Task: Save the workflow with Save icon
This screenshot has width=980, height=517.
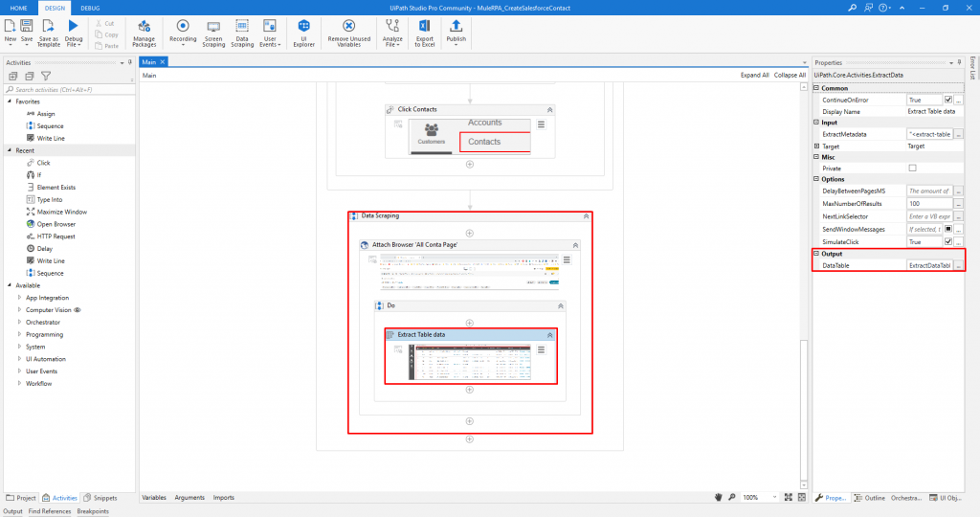Action: pos(26,26)
